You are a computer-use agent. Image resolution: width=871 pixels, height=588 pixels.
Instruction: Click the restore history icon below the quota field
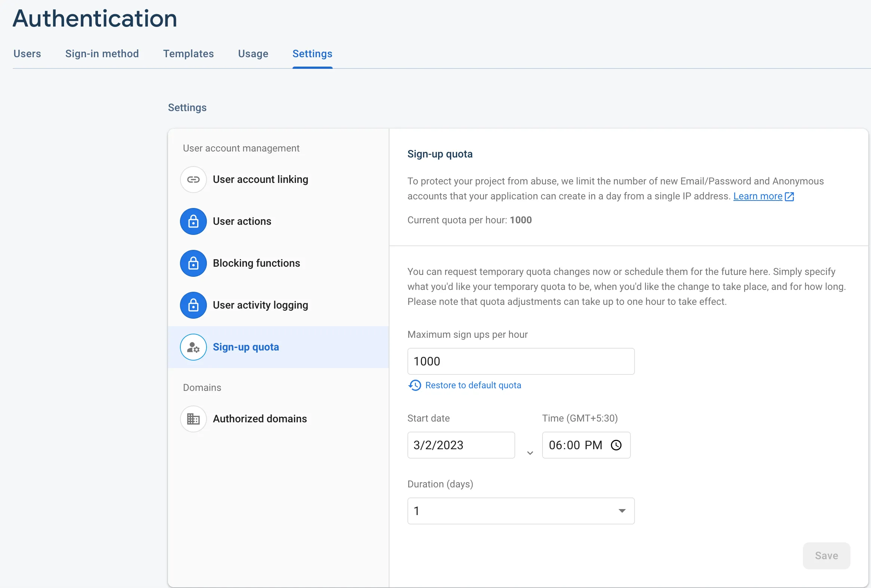tap(415, 385)
